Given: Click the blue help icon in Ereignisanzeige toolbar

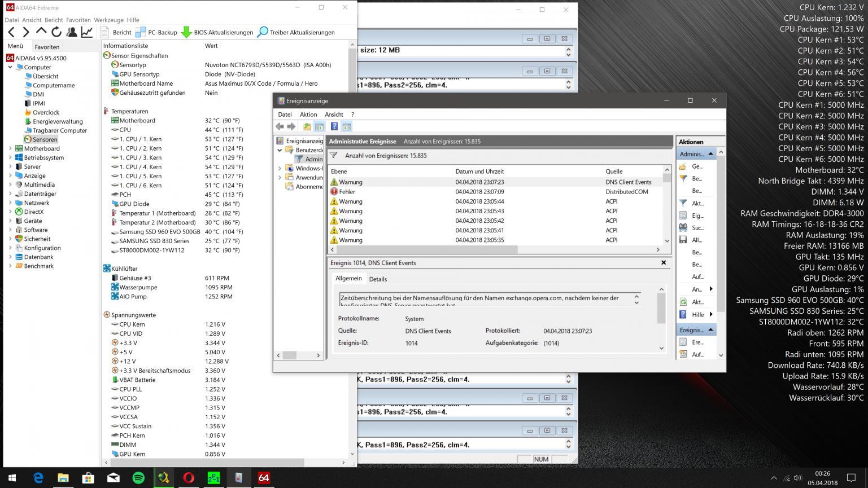Looking at the screenshot, I should [334, 126].
